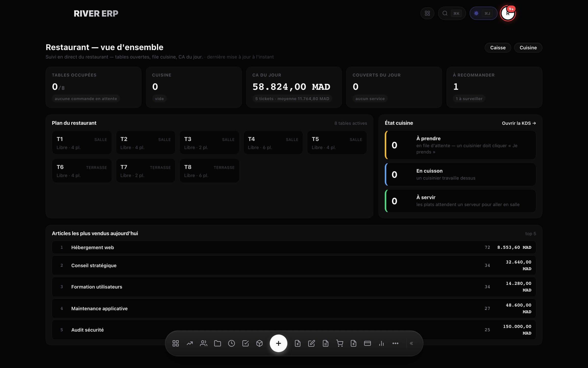This screenshot has height=368, width=588.
Task: Open the users icon in the dock
Action: pos(204,343)
